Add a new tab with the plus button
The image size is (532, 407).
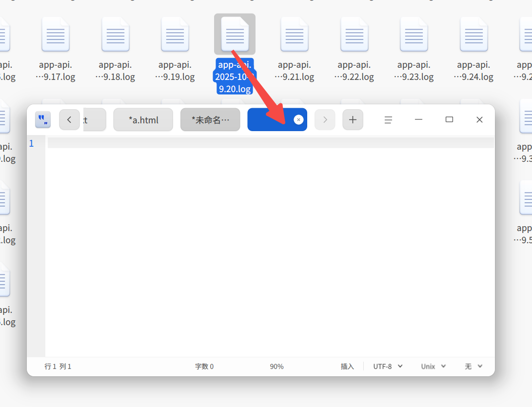coord(353,120)
